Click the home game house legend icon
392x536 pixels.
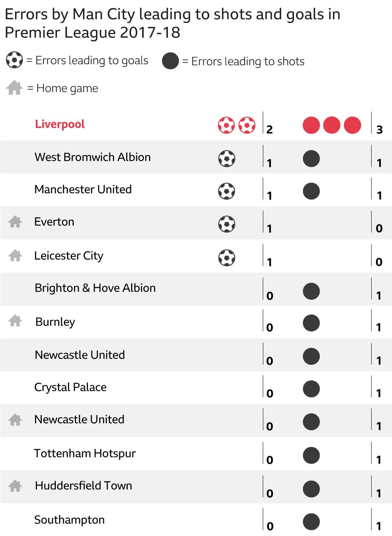point(14,88)
